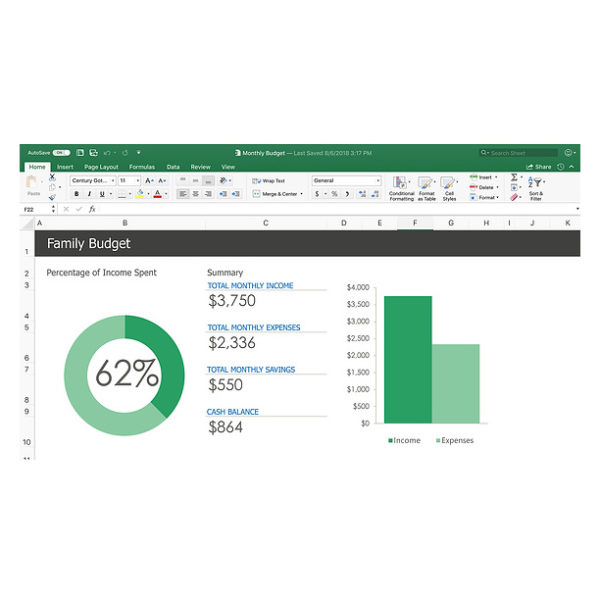The width and height of the screenshot is (600, 600).
Task: Switch to the Formulas tab
Action: coord(141,167)
